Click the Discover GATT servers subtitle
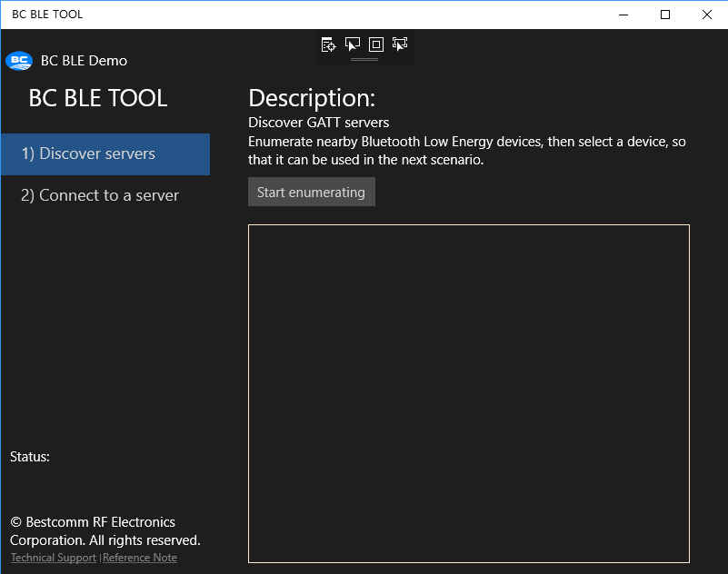The image size is (728, 574). click(x=318, y=123)
